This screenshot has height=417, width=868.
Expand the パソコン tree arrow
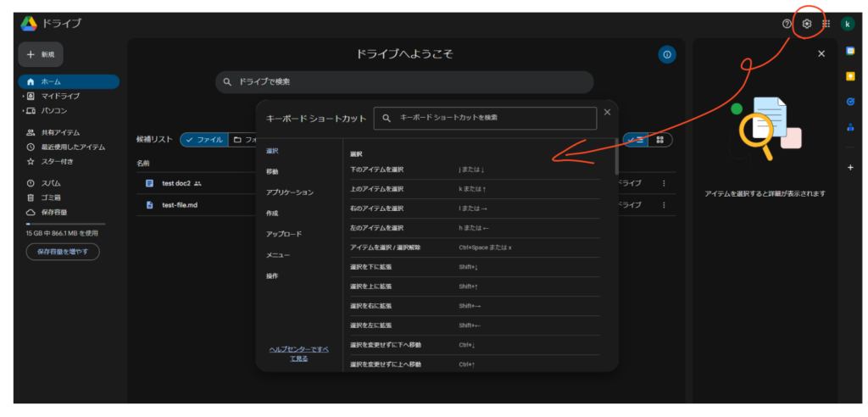tap(24, 111)
